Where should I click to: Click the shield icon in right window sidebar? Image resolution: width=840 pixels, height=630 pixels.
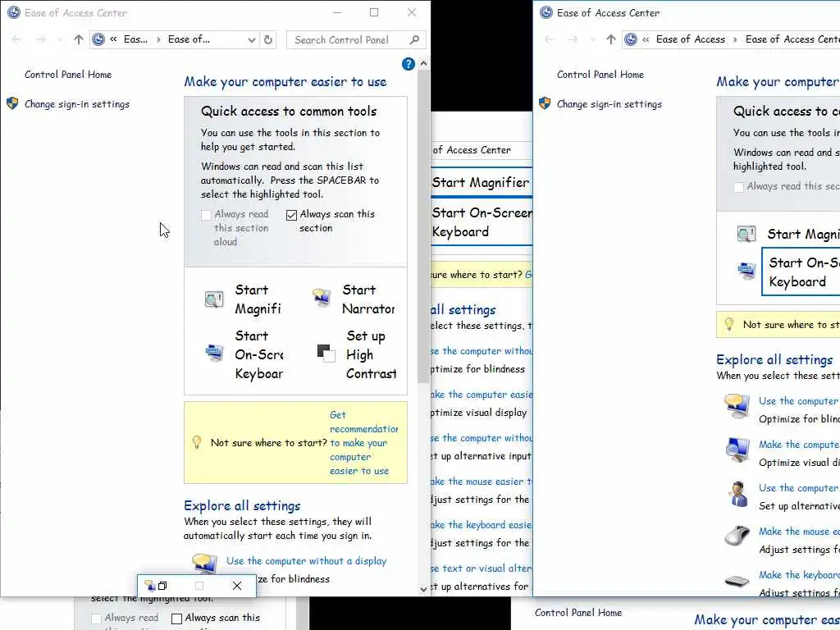pyautogui.click(x=545, y=103)
